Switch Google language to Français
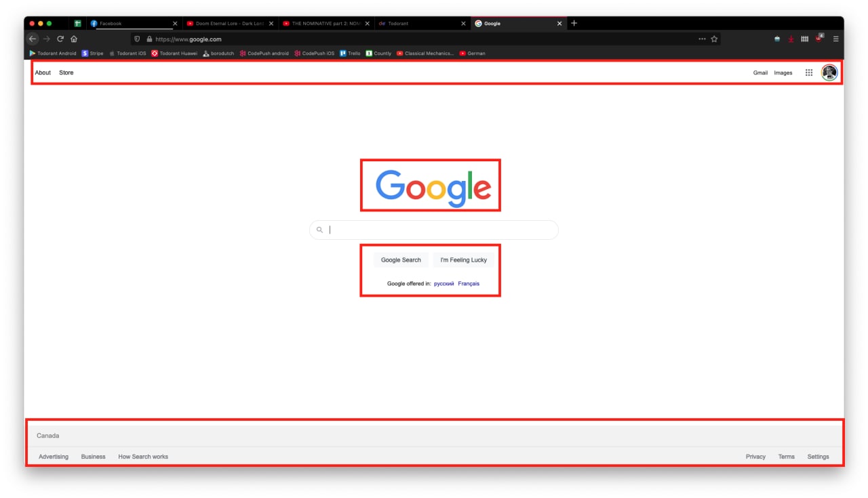Viewport: 868px width, 498px height. [469, 284]
